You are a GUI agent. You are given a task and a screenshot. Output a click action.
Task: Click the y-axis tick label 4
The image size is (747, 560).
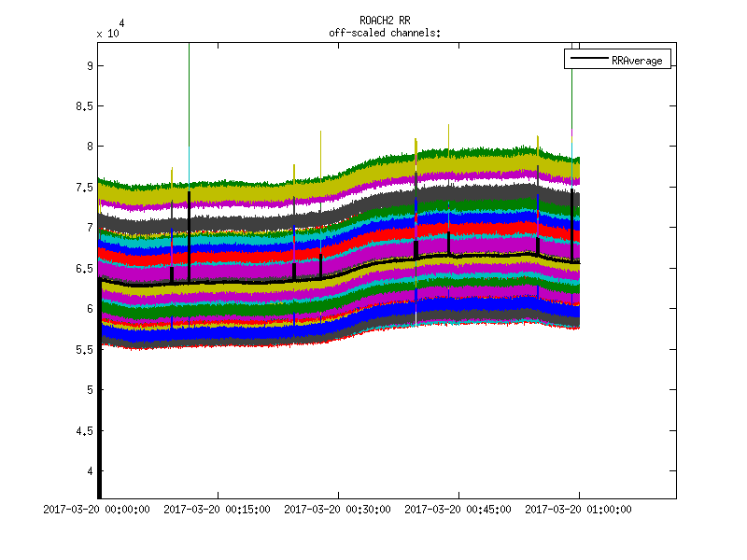click(x=89, y=471)
